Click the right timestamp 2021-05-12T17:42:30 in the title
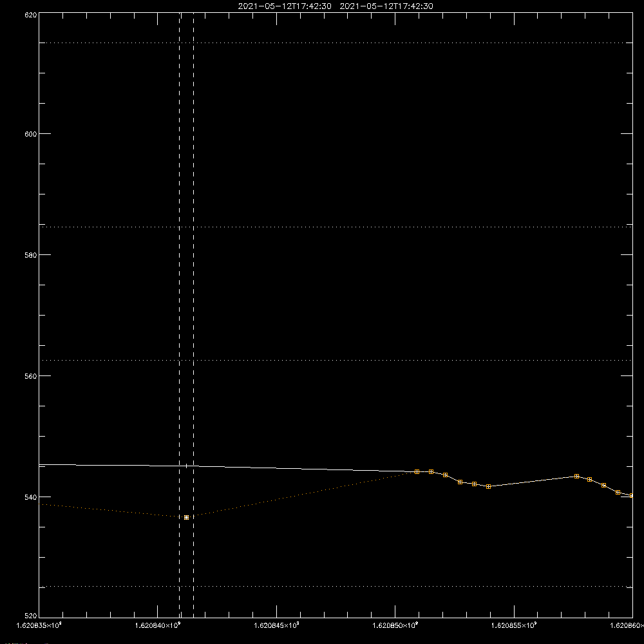This screenshot has width=644, height=644. tap(386, 6)
